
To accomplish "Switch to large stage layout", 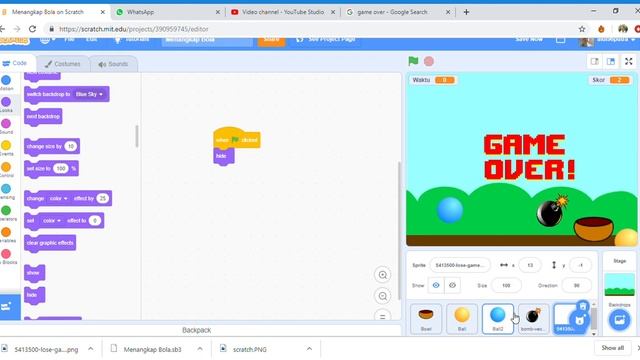I will click(x=611, y=62).
